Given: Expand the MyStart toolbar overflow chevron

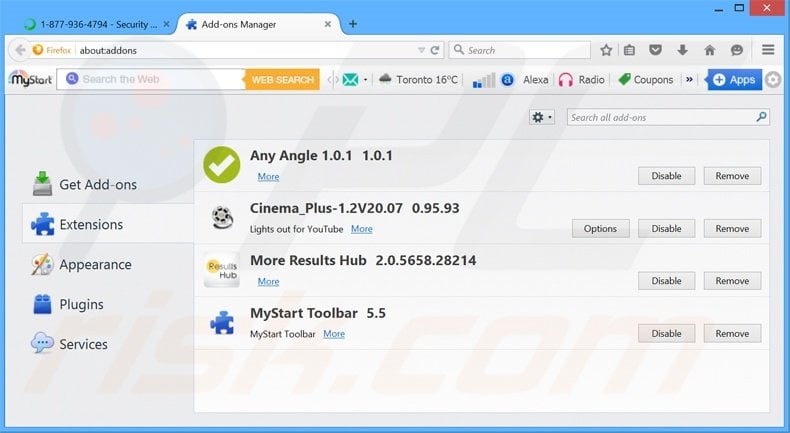Looking at the screenshot, I should (x=689, y=79).
